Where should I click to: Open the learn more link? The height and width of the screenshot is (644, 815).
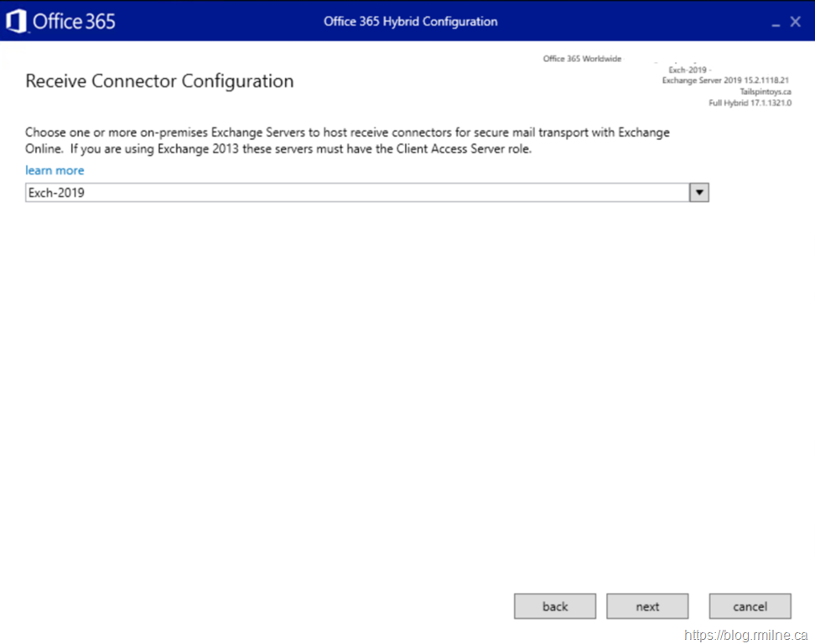[55, 170]
